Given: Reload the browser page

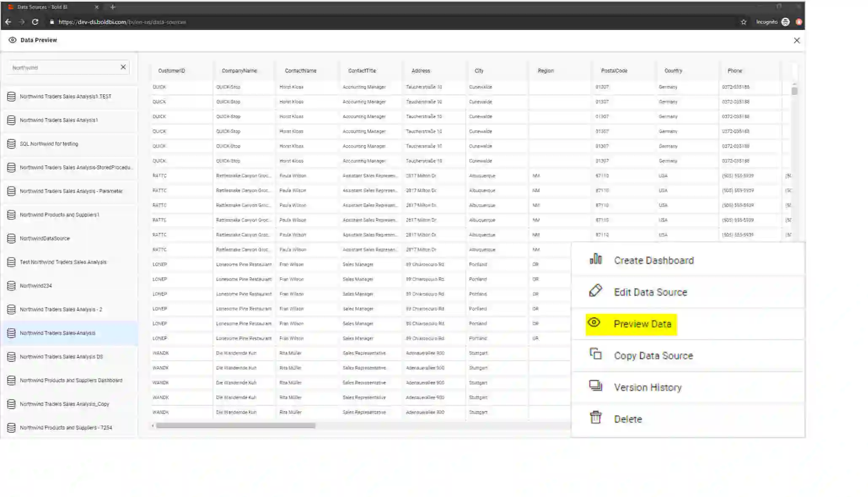Looking at the screenshot, I should tap(35, 22).
